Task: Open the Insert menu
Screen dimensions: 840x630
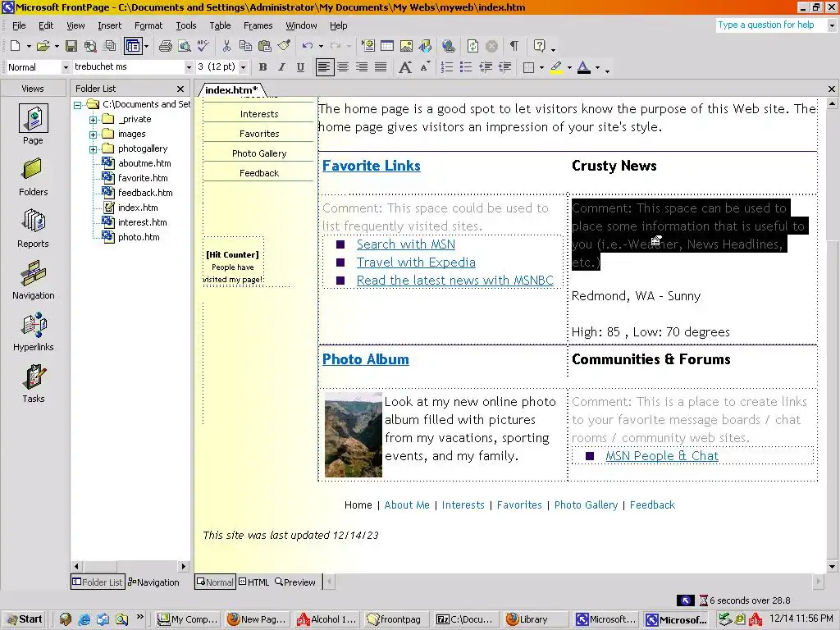Action: 109,25
